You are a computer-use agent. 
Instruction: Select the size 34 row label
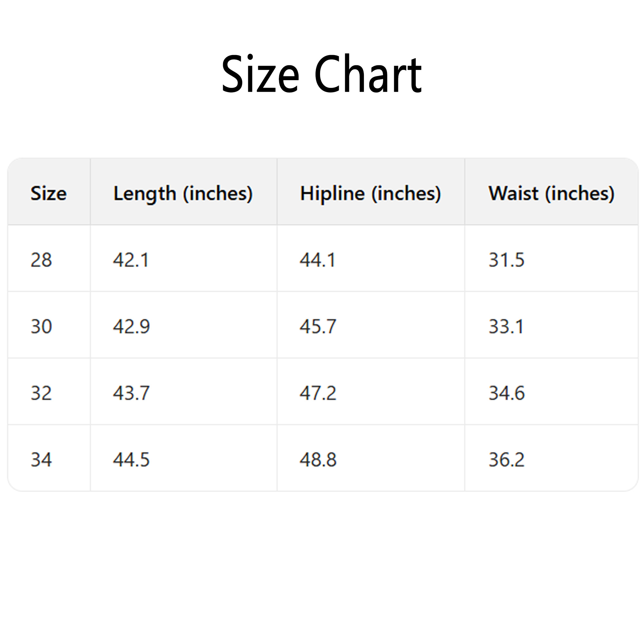(41, 459)
